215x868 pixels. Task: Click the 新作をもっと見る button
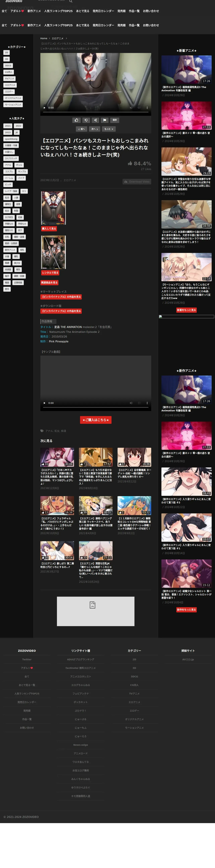(x=186, y=610)
